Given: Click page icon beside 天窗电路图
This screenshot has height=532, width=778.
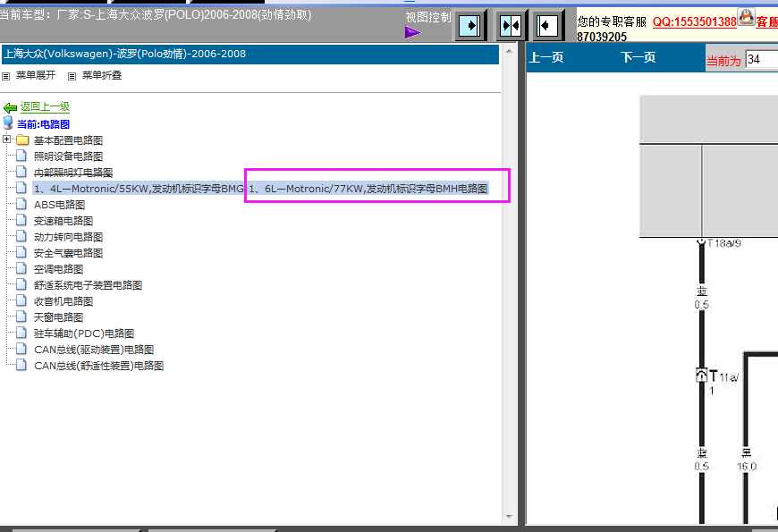Looking at the screenshot, I should point(21,317).
